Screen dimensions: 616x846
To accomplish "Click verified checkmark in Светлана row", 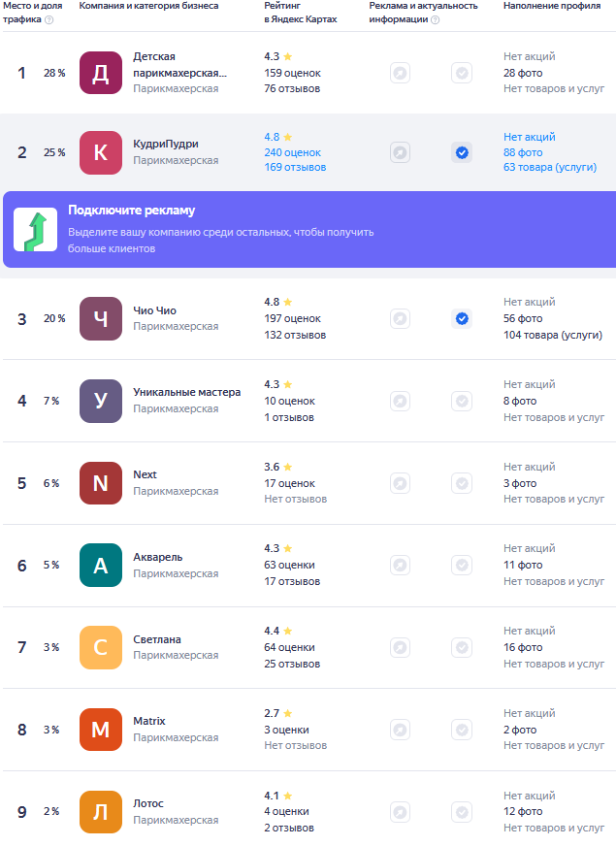I will (462, 647).
